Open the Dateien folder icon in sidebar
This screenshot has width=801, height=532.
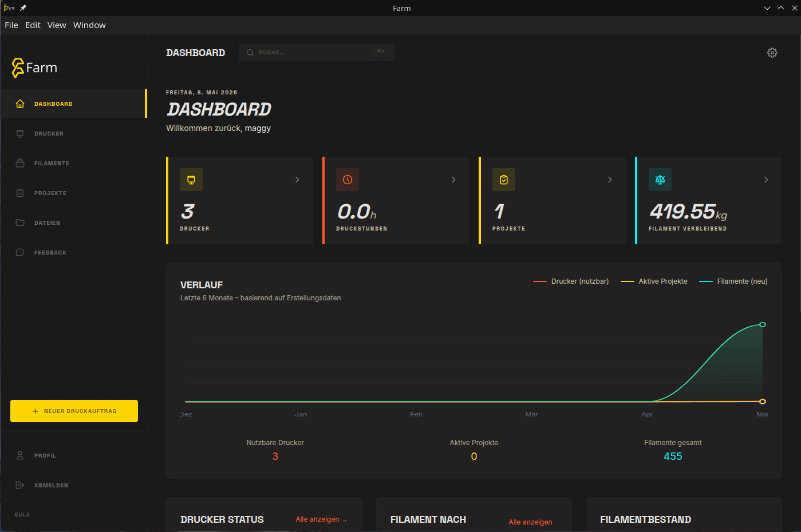click(20, 223)
